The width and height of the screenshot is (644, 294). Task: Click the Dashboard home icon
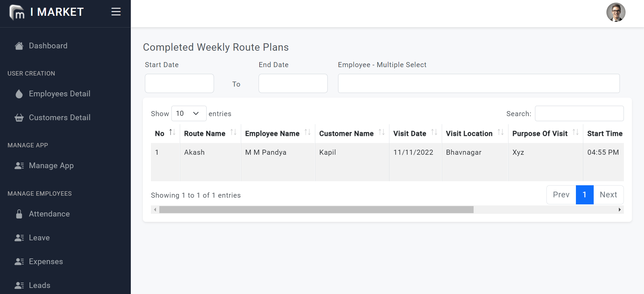coord(19,46)
